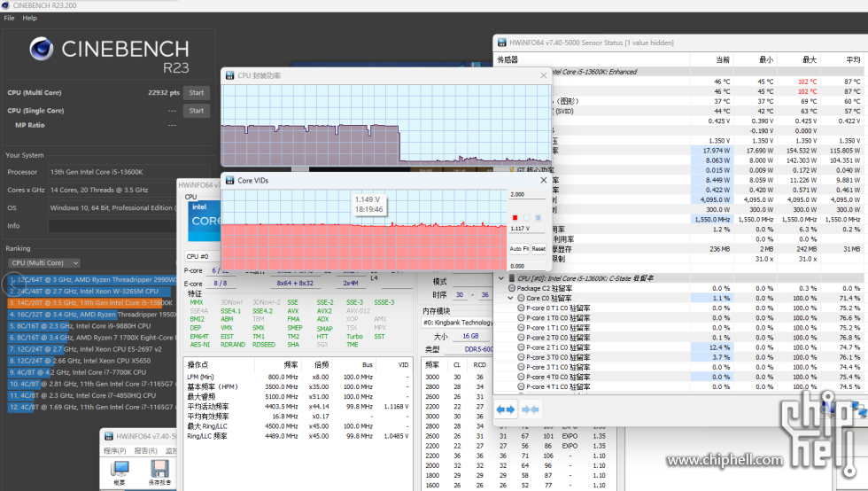Click the network monitor tray icon in Sensor Status
The height and width of the screenshot is (491, 868).
click(857, 410)
